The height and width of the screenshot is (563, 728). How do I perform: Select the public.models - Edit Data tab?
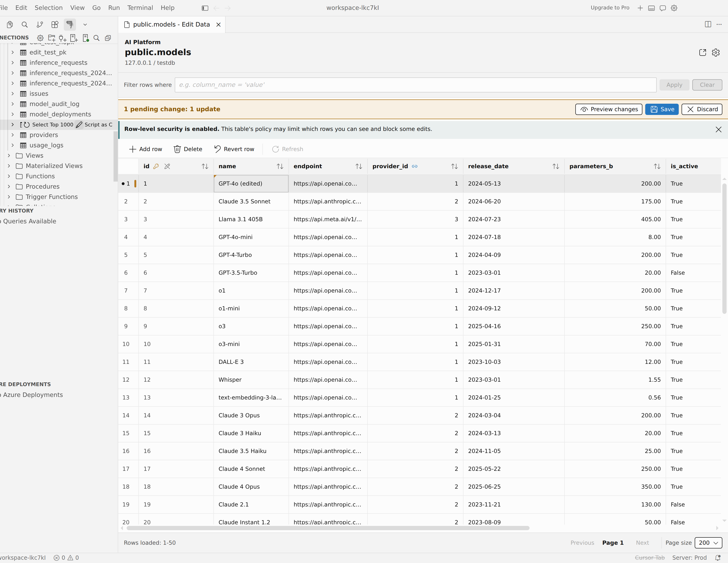pos(172,25)
